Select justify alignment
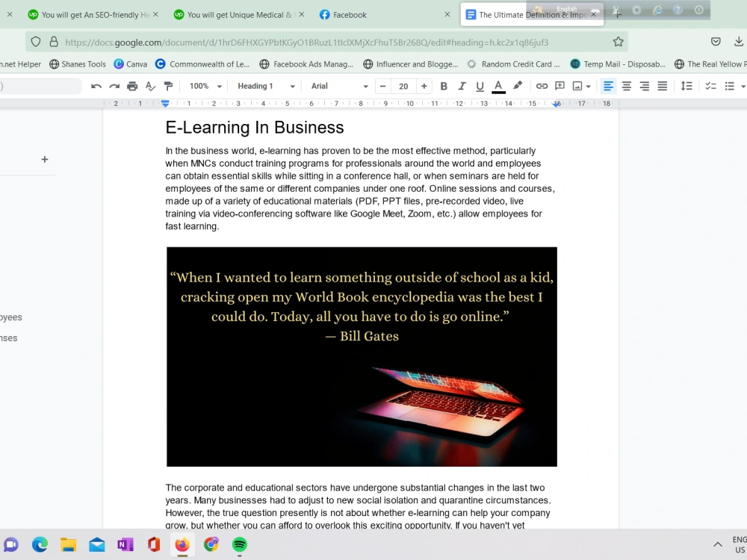This screenshot has width=747, height=560. click(662, 86)
